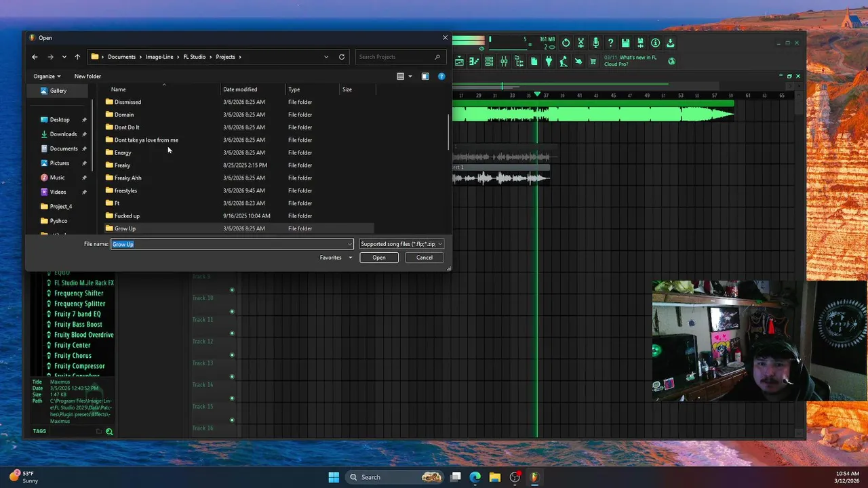Viewport: 868px width, 488px height.
Task: Click New folder in the dialog toolbar
Action: (87, 77)
